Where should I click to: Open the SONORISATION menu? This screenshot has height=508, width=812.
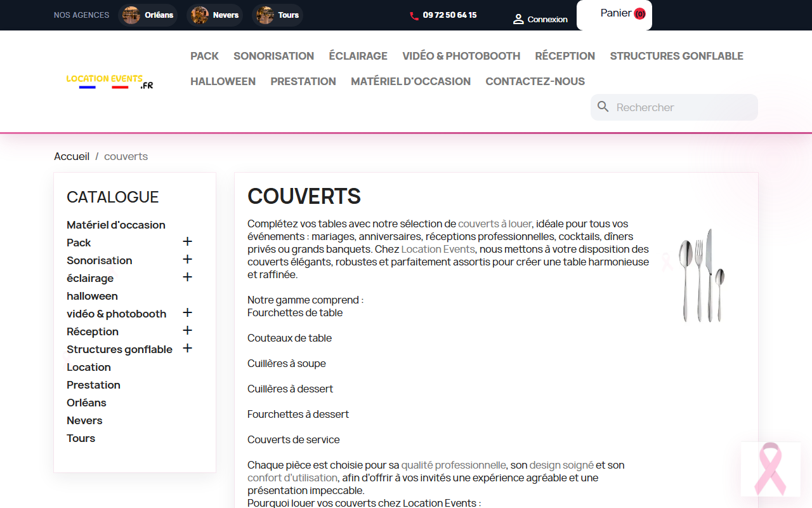tap(273, 56)
